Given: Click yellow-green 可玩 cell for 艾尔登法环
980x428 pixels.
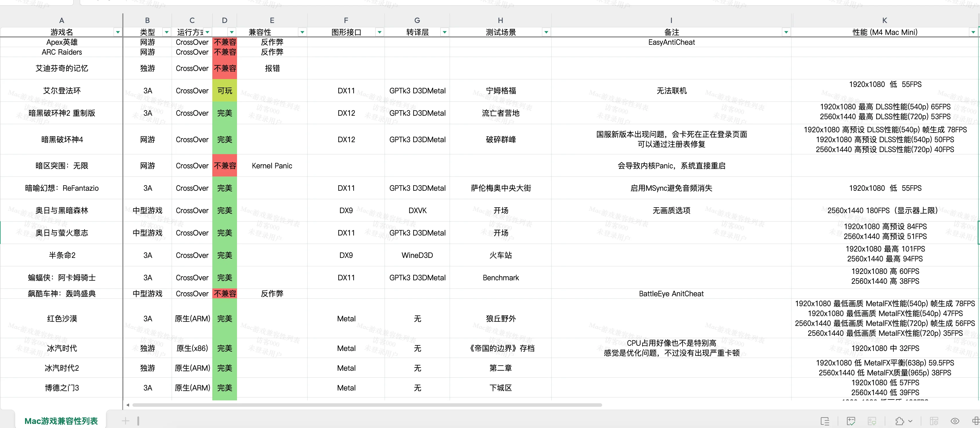Looking at the screenshot, I should [x=225, y=91].
